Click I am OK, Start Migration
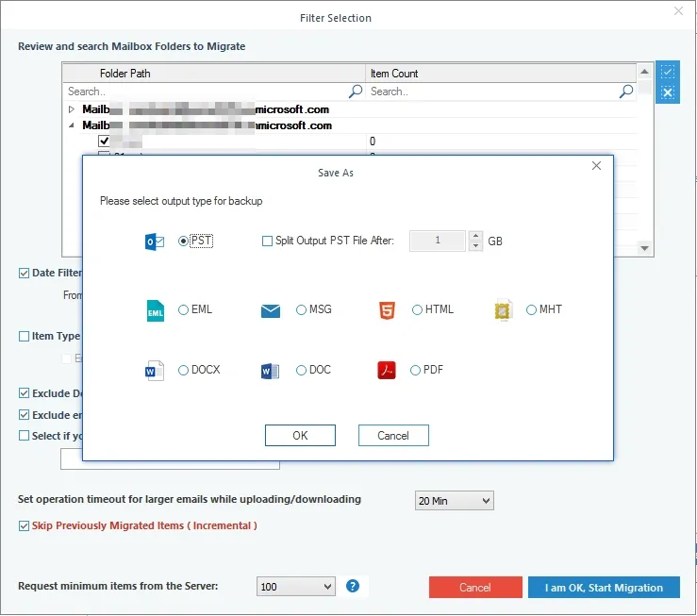 pyautogui.click(x=604, y=588)
